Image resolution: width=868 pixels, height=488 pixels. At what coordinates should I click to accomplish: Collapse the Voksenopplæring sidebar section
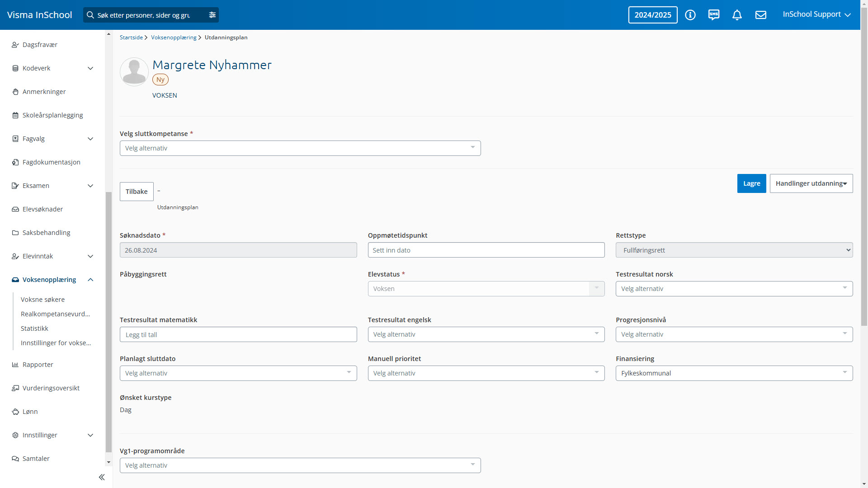pos(90,280)
